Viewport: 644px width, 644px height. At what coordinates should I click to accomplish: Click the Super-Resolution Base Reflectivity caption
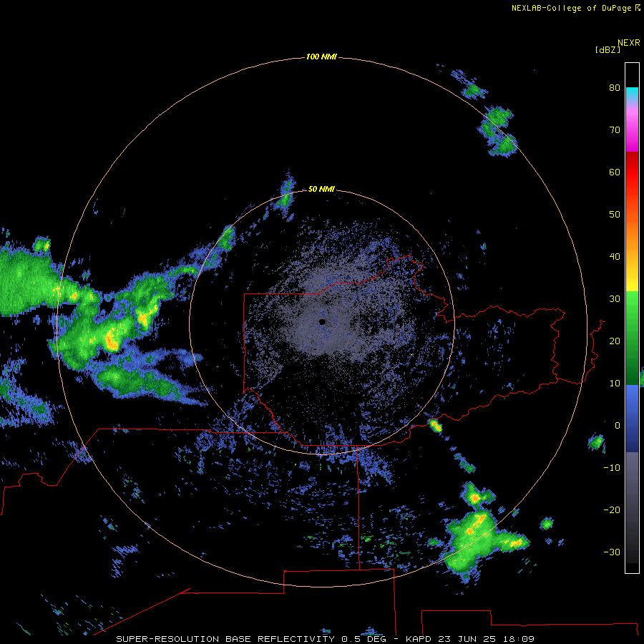(x=325, y=639)
